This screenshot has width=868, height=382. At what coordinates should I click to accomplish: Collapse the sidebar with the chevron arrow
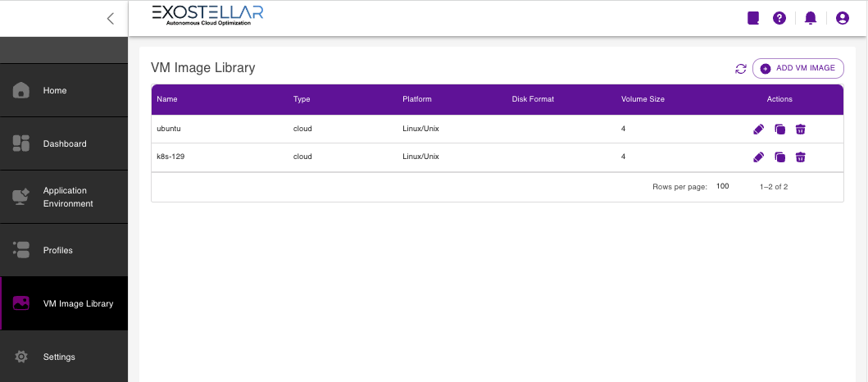(x=111, y=18)
